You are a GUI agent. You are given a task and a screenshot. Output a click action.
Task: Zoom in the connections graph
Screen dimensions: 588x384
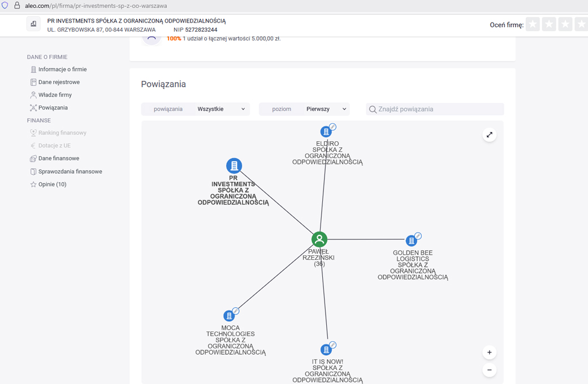pos(490,352)
